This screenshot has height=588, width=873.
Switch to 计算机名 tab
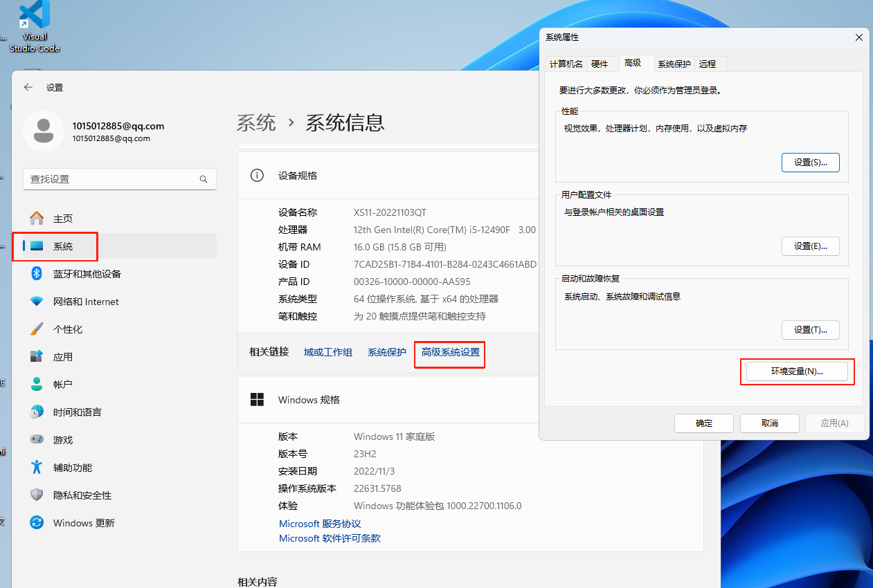point(566,64)
